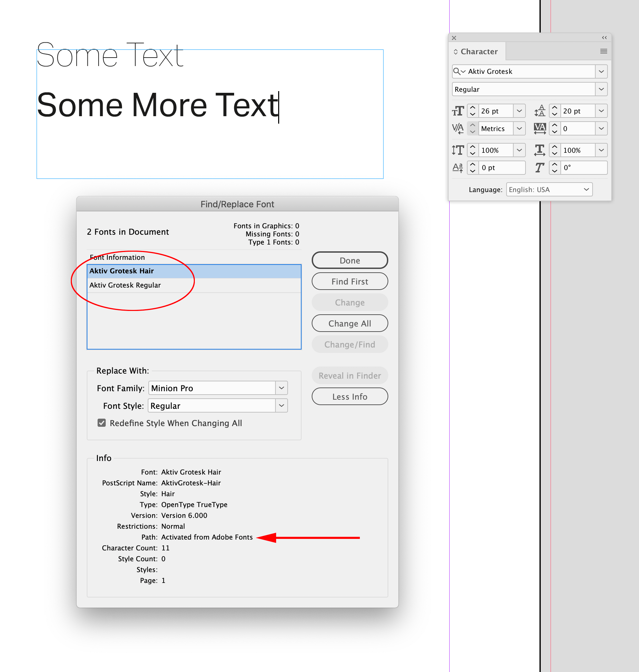Click the skew (false italic) T icon
639x672 pixels.
tap(539, 167)
